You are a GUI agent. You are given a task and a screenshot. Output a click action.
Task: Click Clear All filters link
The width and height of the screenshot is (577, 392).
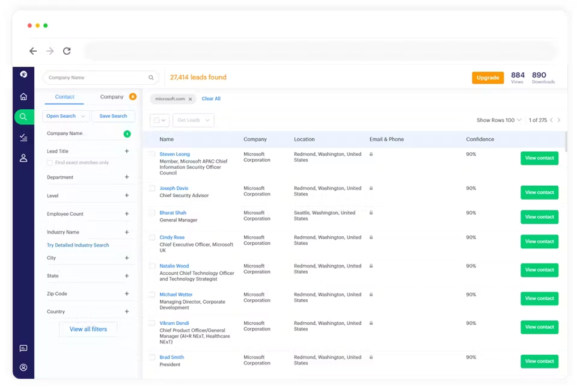211,99
